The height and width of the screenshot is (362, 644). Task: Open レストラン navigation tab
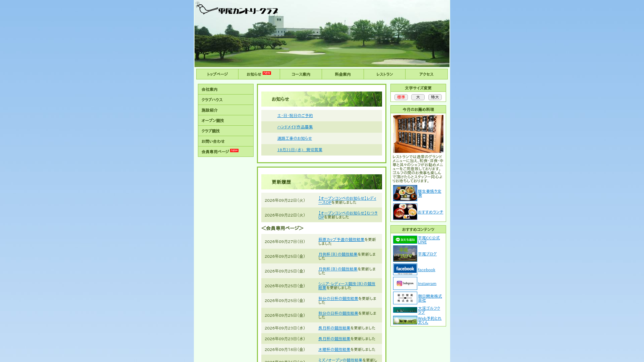point(384,74)
